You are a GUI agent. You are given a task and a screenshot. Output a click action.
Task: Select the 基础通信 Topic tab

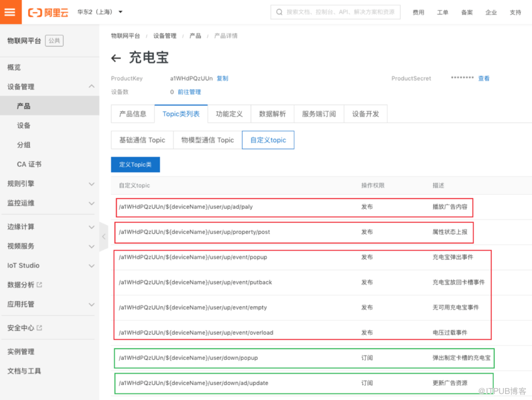pyautogui.click(x=142, y=140)
